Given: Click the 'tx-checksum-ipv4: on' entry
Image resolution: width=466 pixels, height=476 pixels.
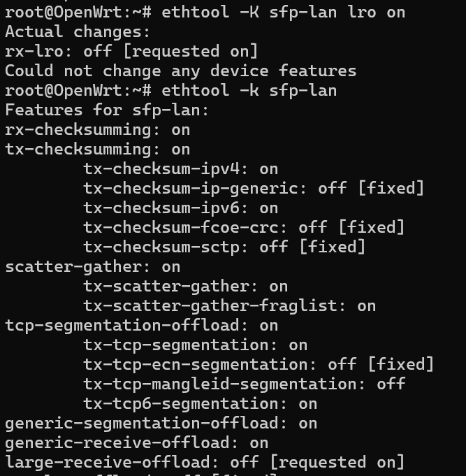Looking at the screenshot, I should click(x=180, y=168).
